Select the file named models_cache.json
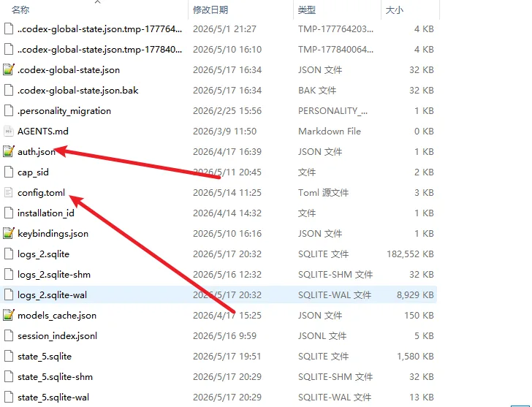 coord(57,316)
